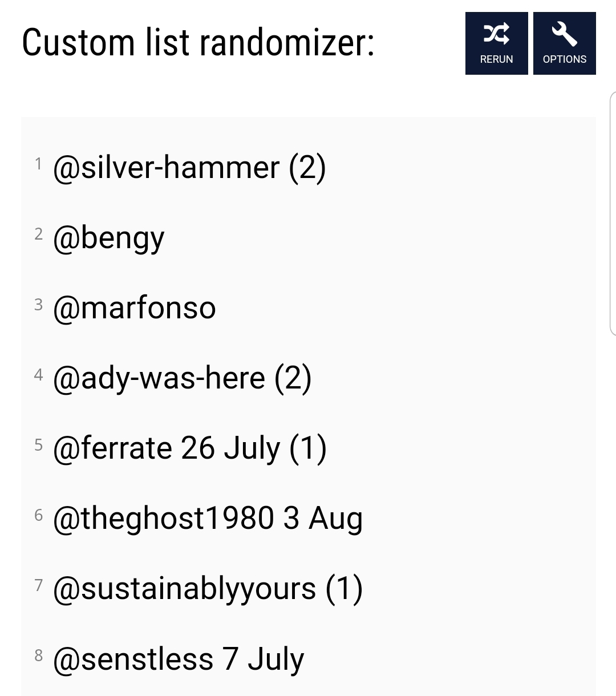The height and width of the screenshot is (696, 616).
Task: Click the @ferrate 26 July (1) entry
Action: (x=189, y=448)
